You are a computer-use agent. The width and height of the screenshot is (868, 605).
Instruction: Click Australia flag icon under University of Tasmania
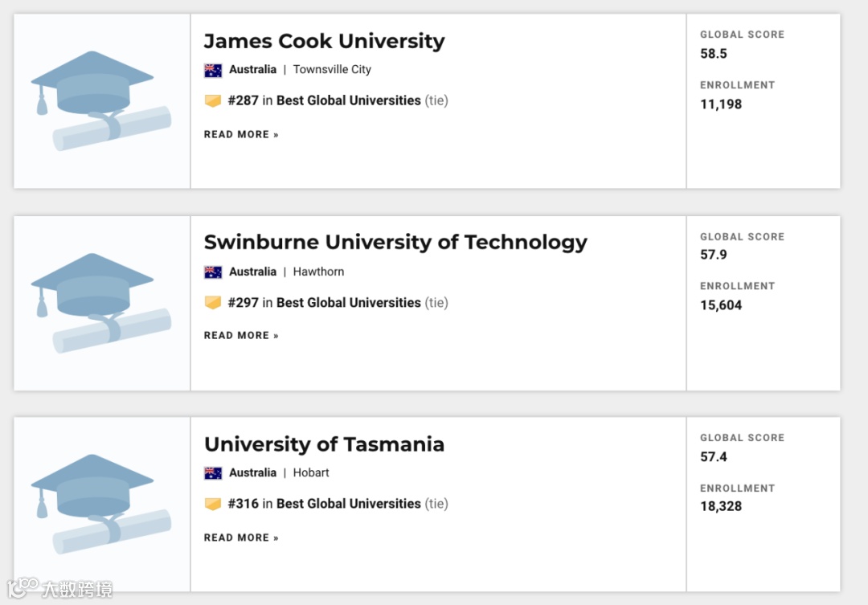213,473
